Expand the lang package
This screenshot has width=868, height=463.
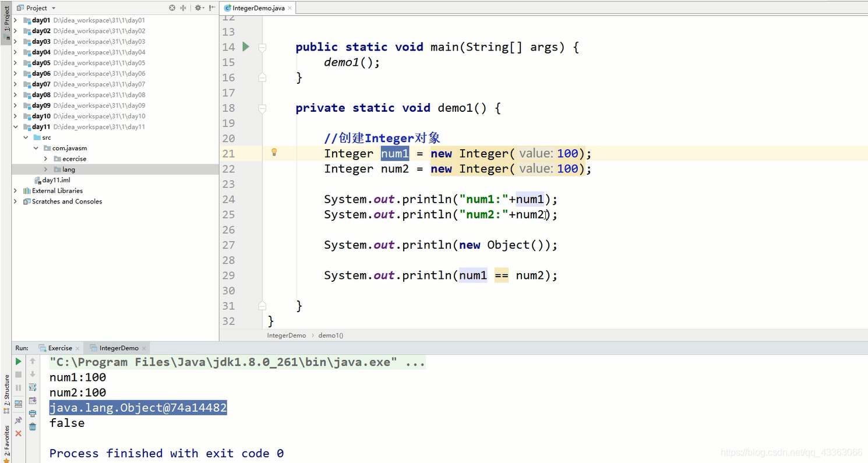point(46,169)
